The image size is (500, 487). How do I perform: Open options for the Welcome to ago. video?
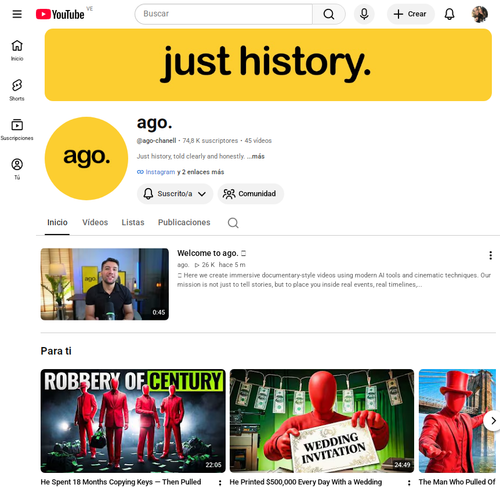point(490,255)
